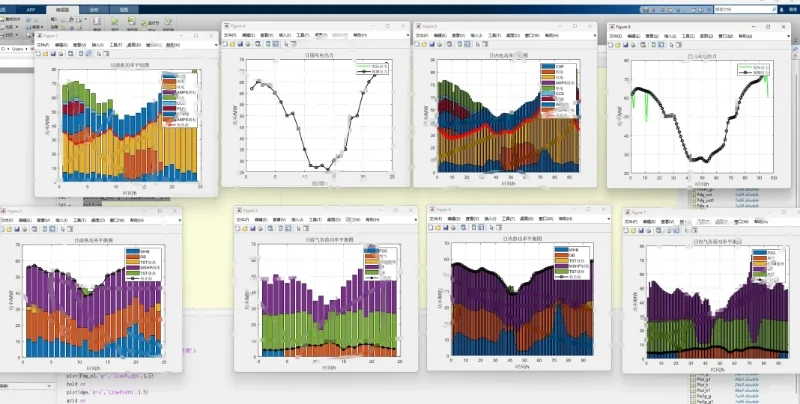This screenshot has height=404, width=800.
Task: Click the print icon in Figure 8 toolbar
Action: (x=633, y=45)
